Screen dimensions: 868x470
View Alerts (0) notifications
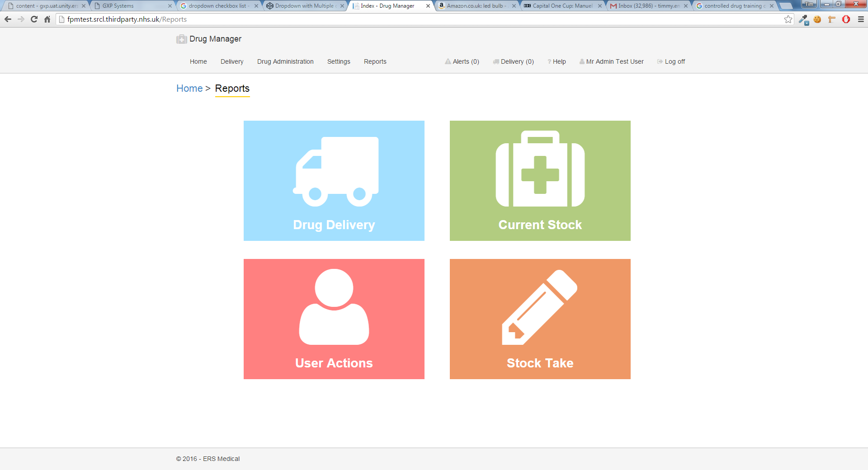click(x=462, y=61)
